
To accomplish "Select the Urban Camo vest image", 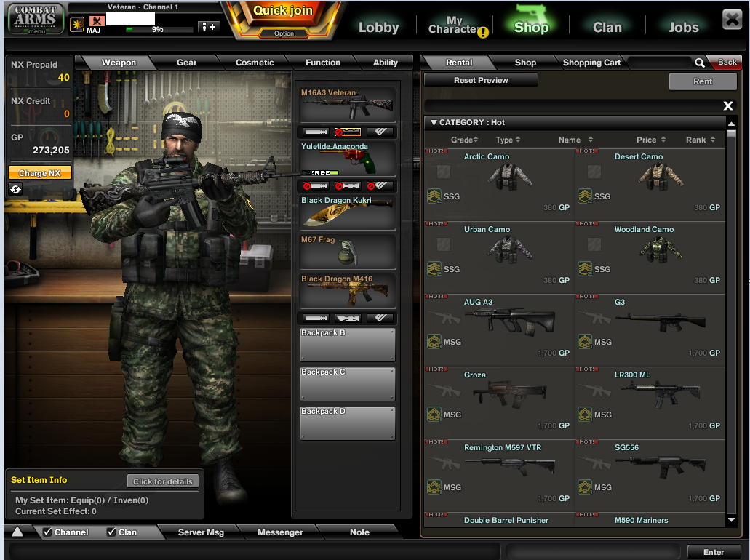I will pyautogui.click(x=510, y=249).
